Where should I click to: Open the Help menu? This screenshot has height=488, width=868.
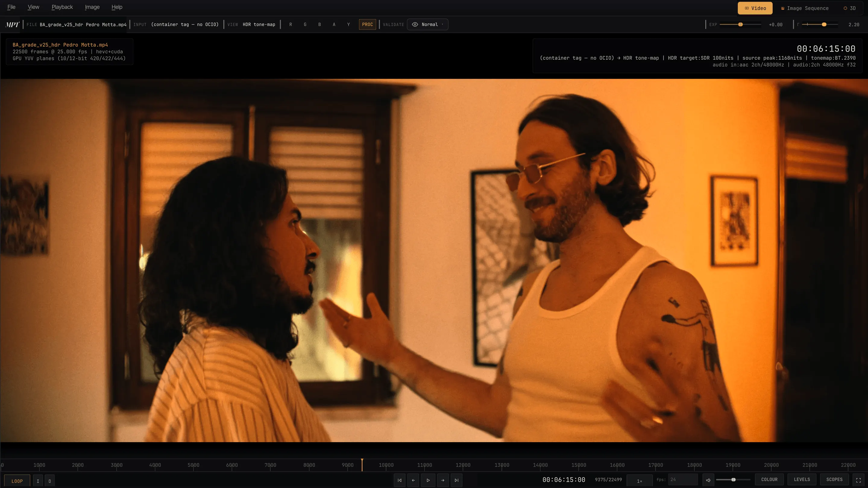117,7
